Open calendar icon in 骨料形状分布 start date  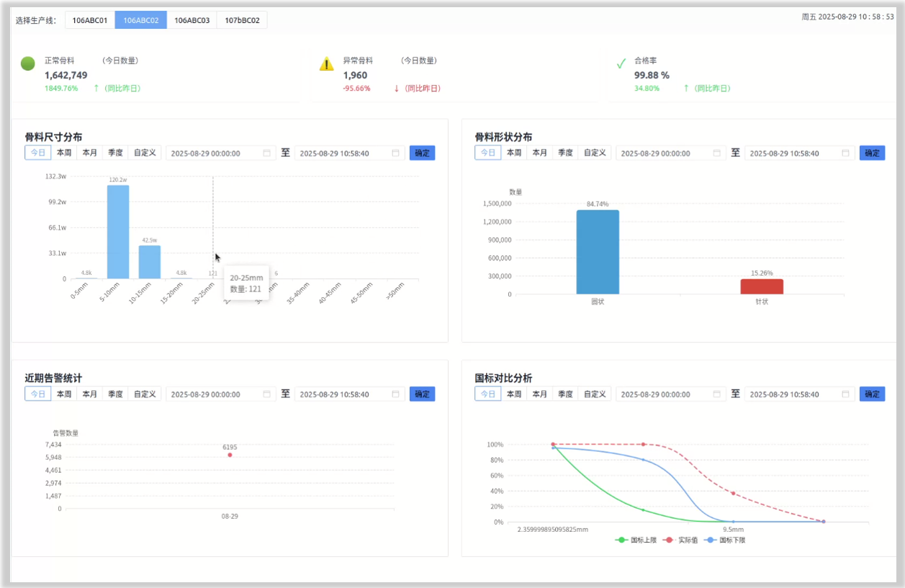[x=716, y=153]
